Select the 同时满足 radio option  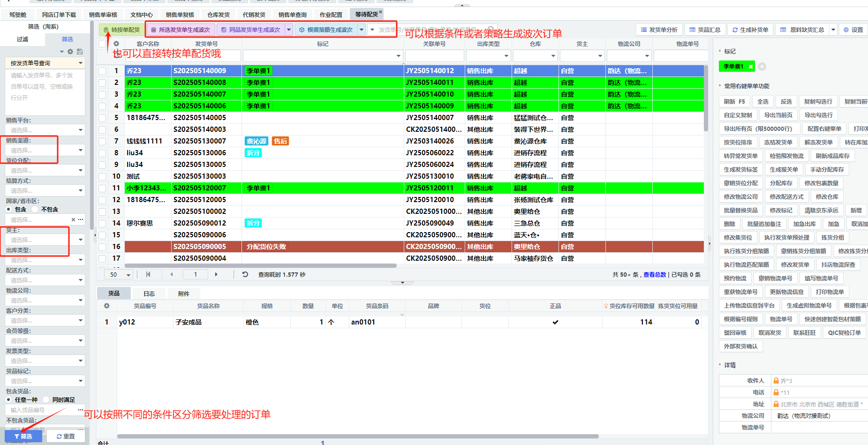(x=46, y=400)
